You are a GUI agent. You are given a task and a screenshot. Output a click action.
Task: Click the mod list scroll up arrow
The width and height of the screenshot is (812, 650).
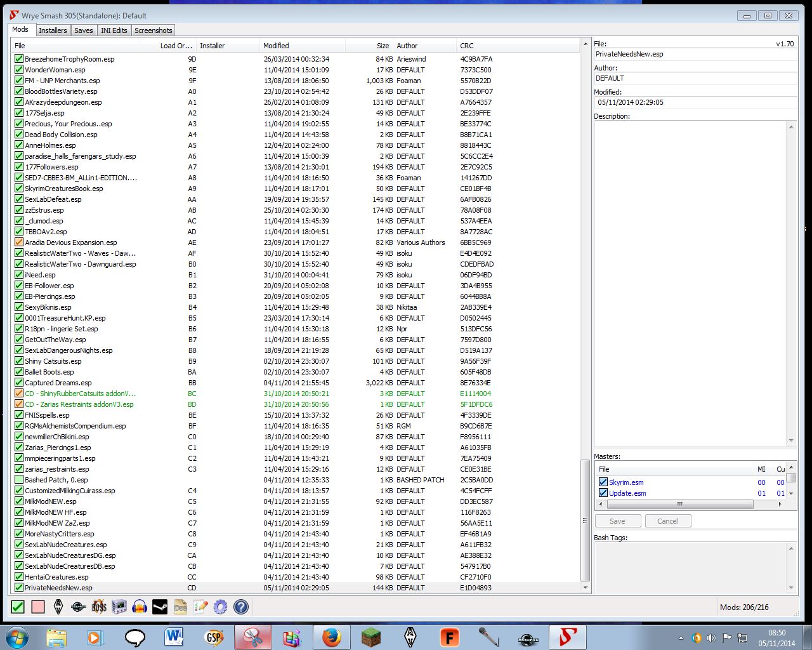coord(585,45)
